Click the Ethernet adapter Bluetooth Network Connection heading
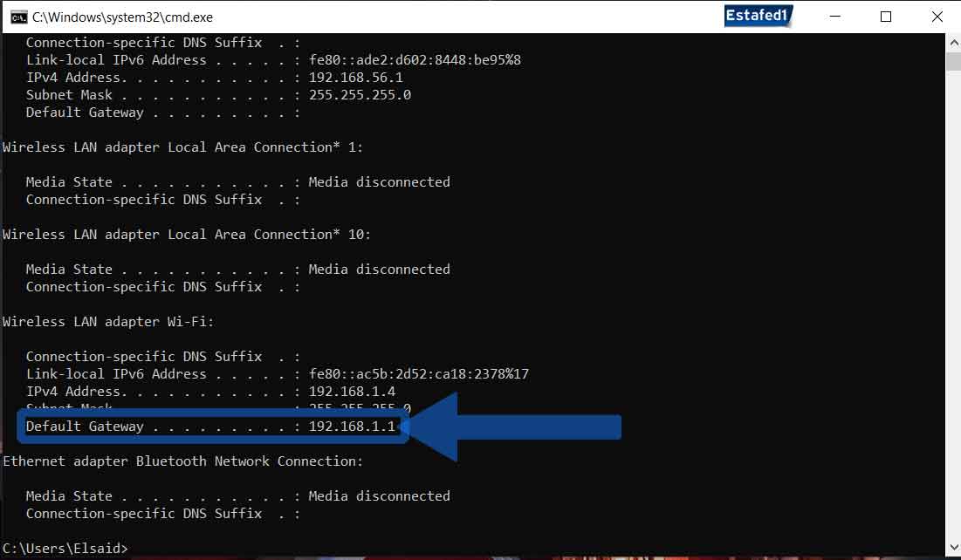Viewport: 961px width, 560px height. 181,461
